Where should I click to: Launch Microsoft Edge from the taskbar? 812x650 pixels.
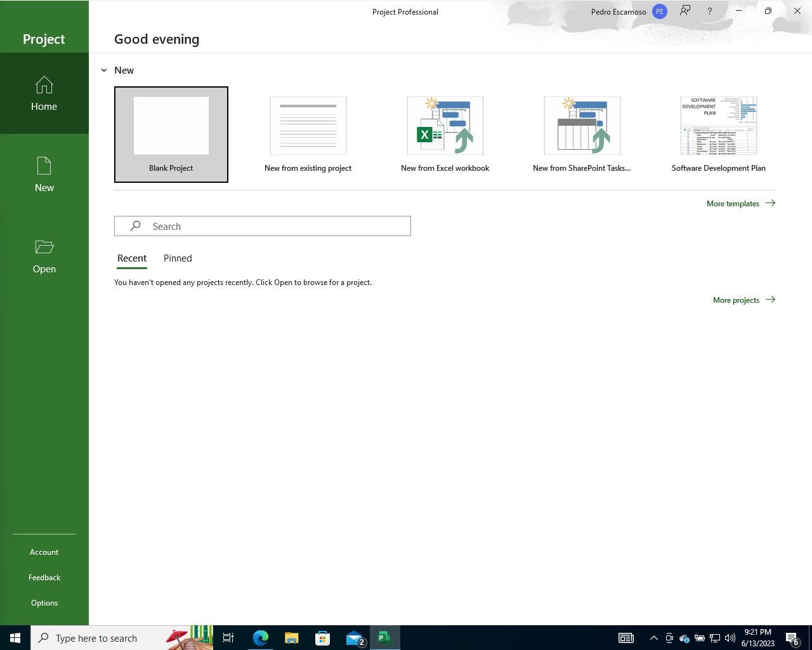tap(260, 638)
